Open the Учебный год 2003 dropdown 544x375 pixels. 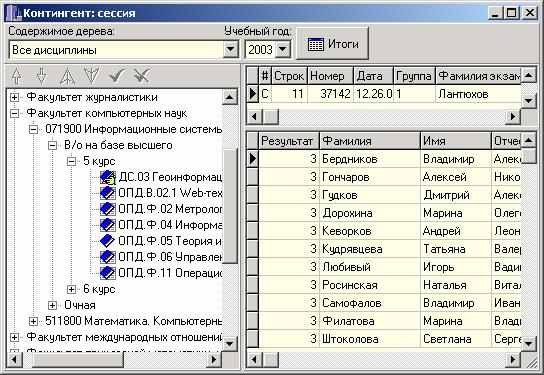283,50
